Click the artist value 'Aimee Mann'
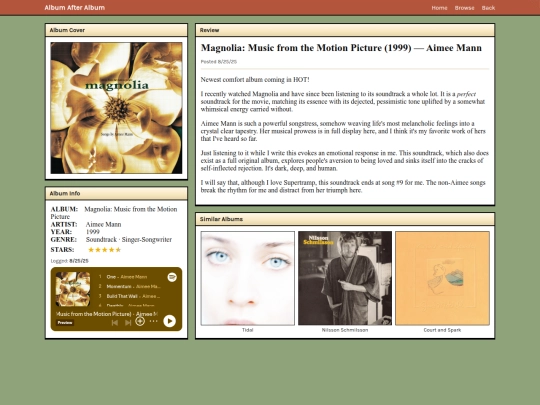The image size is (540, 405). point(103,224)
